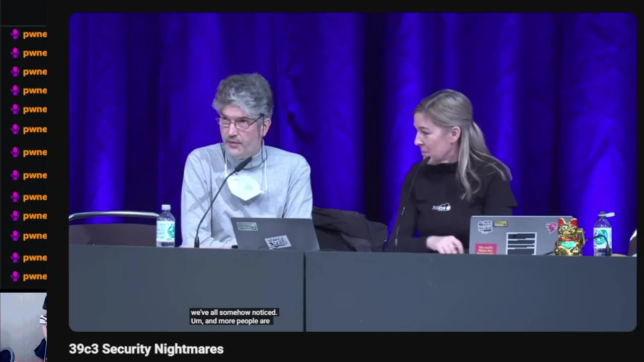Open the streamer webcam thumbnail

(23, 327)
